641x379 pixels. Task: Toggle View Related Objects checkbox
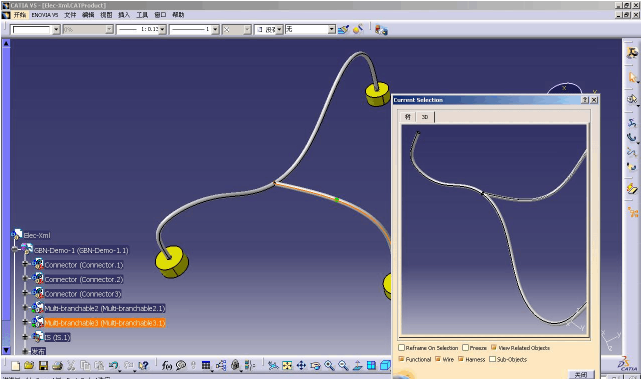(493, 348)
